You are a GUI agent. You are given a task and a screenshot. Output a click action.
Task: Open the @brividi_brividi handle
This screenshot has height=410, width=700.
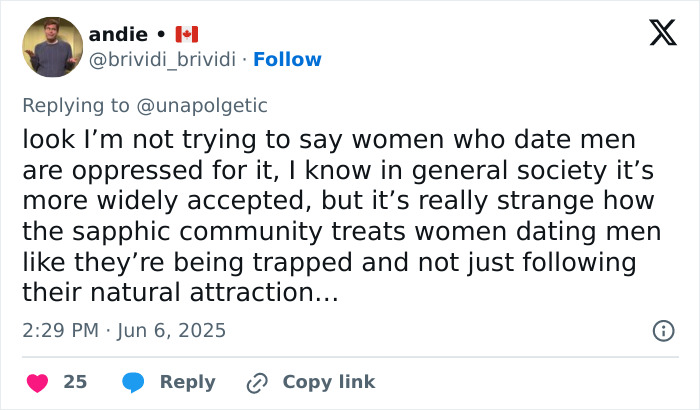(164, 59)
